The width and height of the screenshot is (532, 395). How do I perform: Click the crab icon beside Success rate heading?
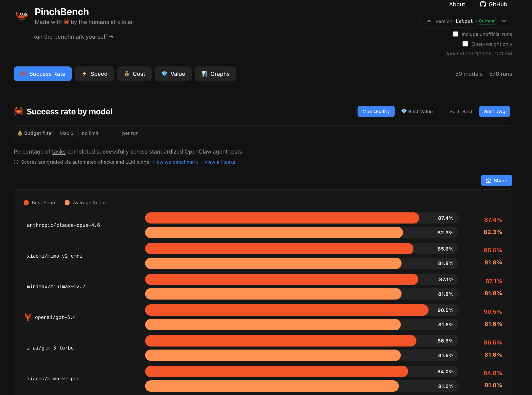click(19, 111)
